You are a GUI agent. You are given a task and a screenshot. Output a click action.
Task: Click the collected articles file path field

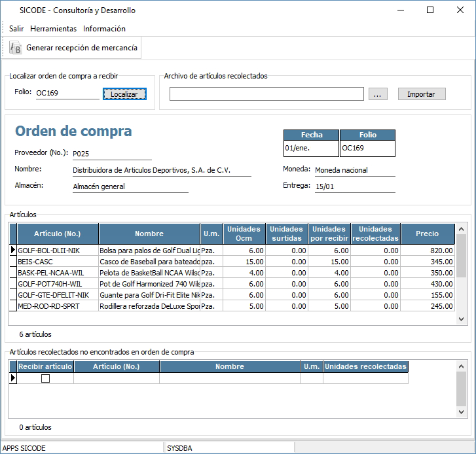pos(266,94)
